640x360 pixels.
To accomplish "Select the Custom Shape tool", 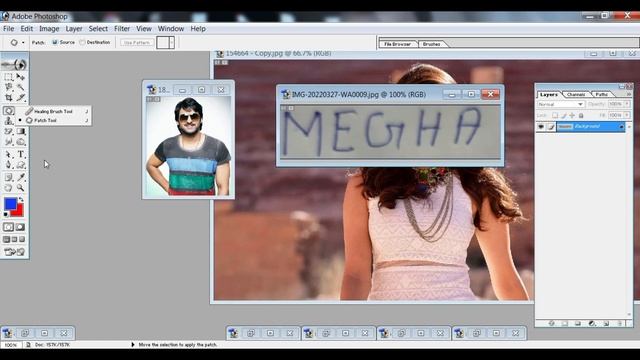I will (20, 164).
